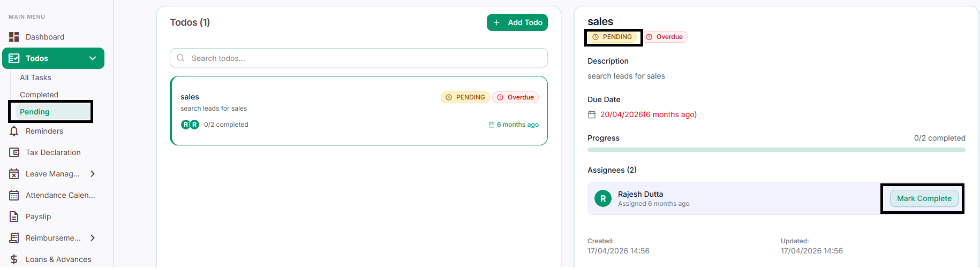Screen dimensions: 980x270
Task: Click the '0/2 completed' text on card
Action: [226, 125]
